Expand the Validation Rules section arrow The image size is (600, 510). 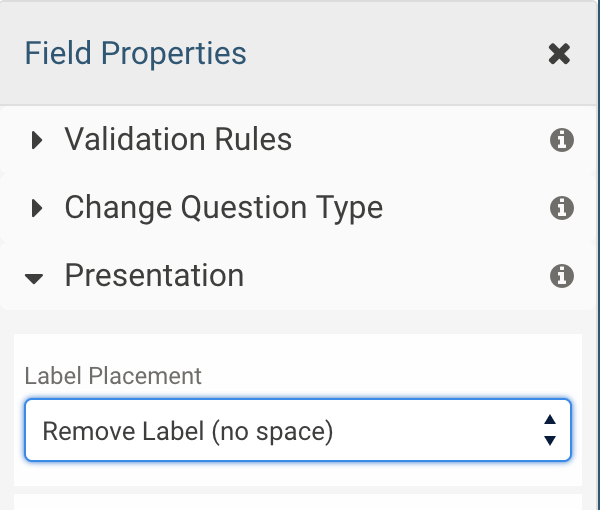pos(37,140)
